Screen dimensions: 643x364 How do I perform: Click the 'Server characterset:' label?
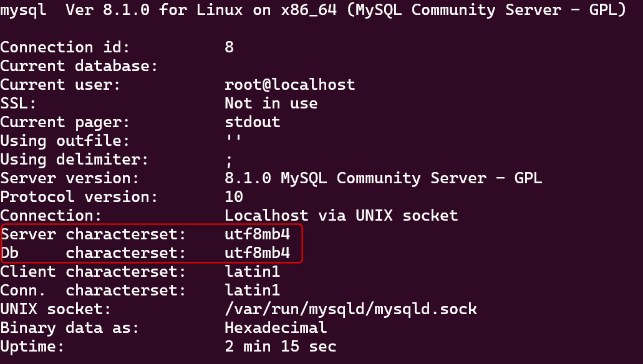(x=93, y=234)
